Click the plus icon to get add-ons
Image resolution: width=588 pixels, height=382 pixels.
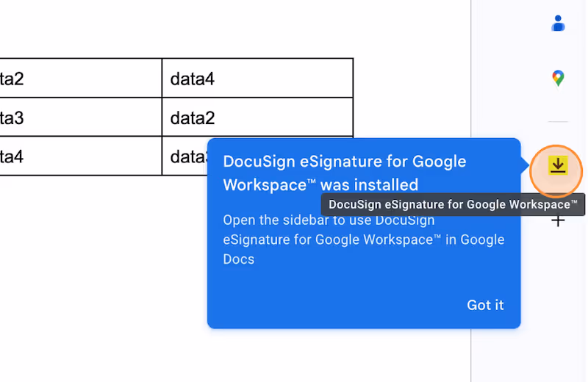pyautogui.click(x=558, y=220)
